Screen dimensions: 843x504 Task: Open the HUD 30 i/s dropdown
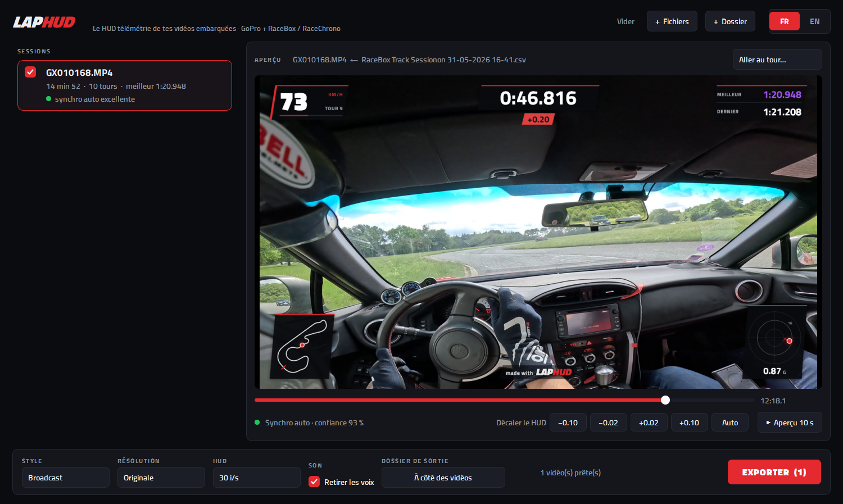[257, 478]
